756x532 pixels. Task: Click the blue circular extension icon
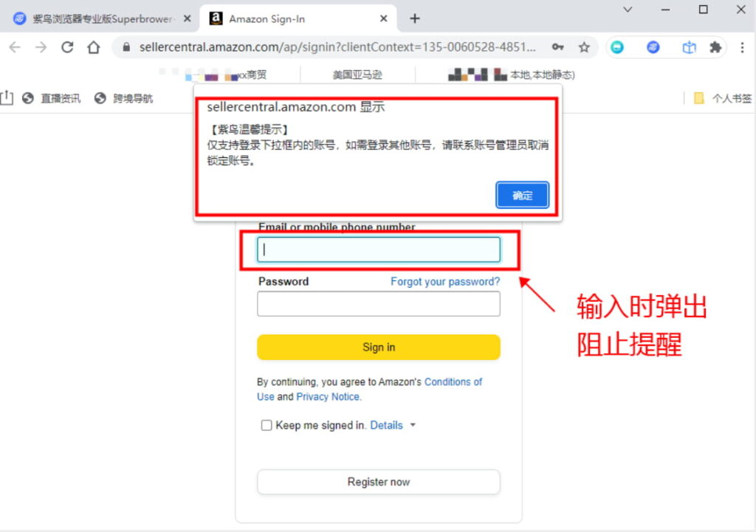(653, 46)
